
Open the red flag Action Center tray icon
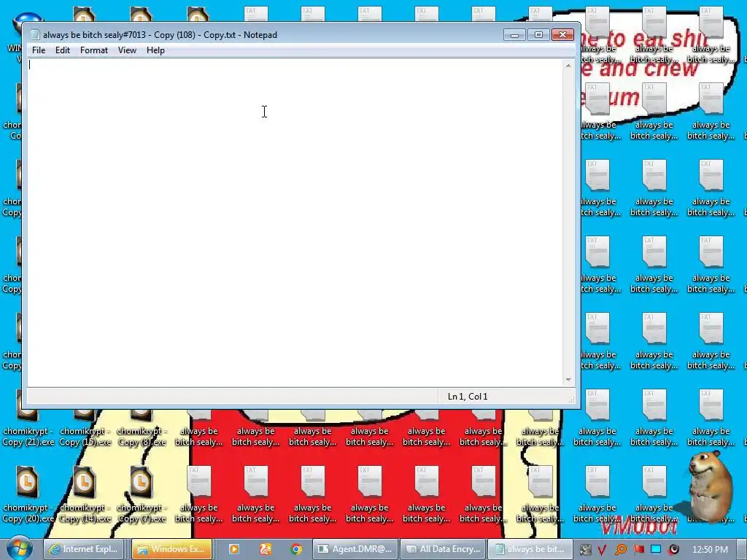click(638, 550)
